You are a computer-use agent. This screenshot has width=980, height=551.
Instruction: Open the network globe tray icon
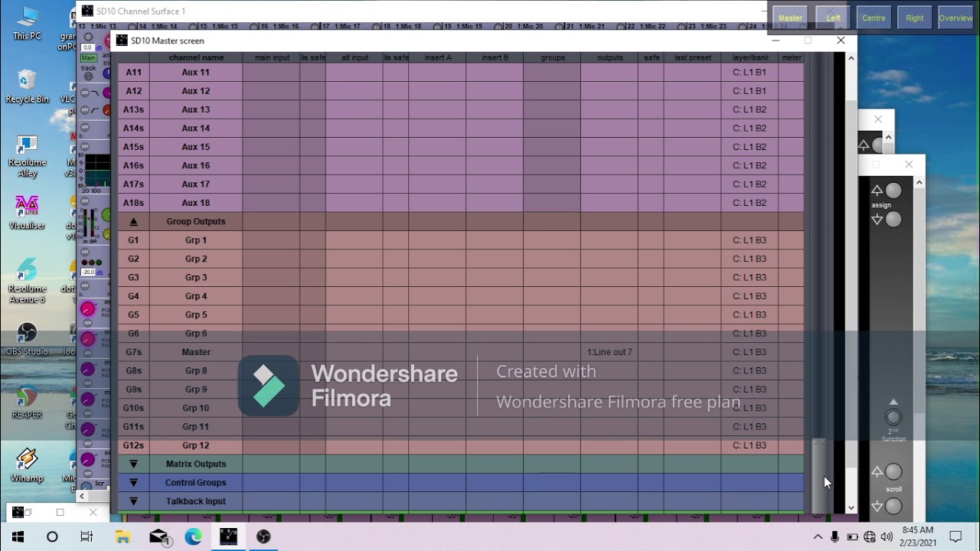coord(870,536)
